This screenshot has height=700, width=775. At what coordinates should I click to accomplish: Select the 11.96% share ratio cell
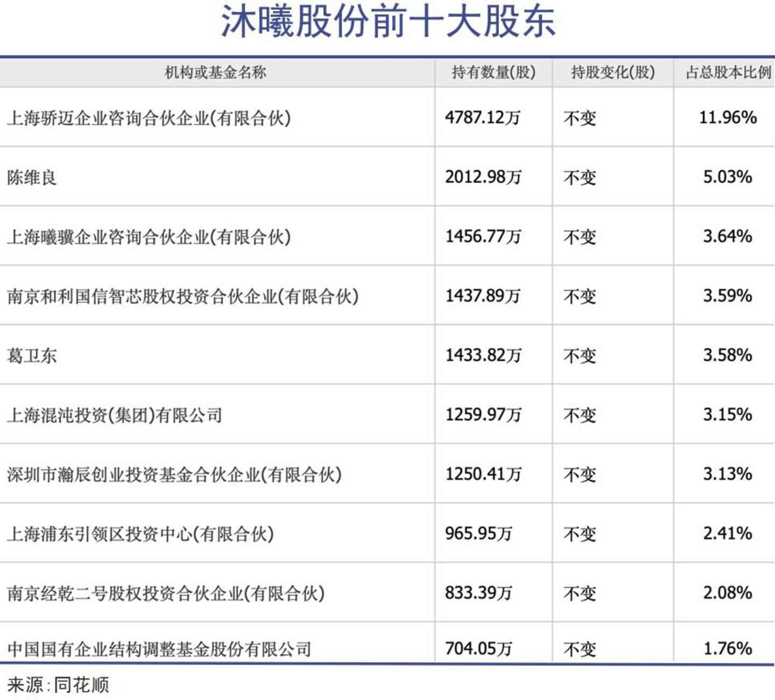(728, 117)
